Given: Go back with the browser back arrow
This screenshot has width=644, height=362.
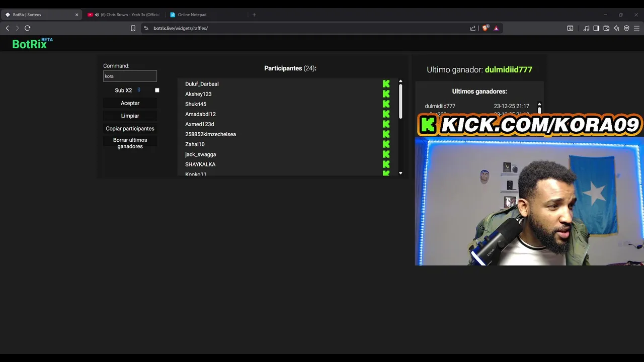Looking at the screenshot, I should click(7, 28).
